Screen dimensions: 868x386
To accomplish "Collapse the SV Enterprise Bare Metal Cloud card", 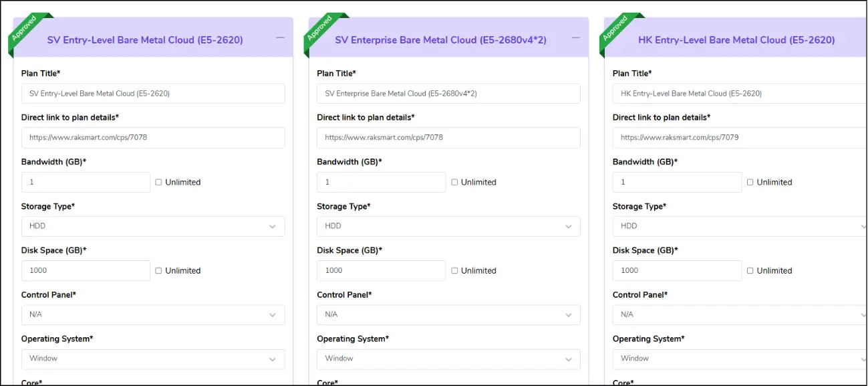I will tap(575, 38).
